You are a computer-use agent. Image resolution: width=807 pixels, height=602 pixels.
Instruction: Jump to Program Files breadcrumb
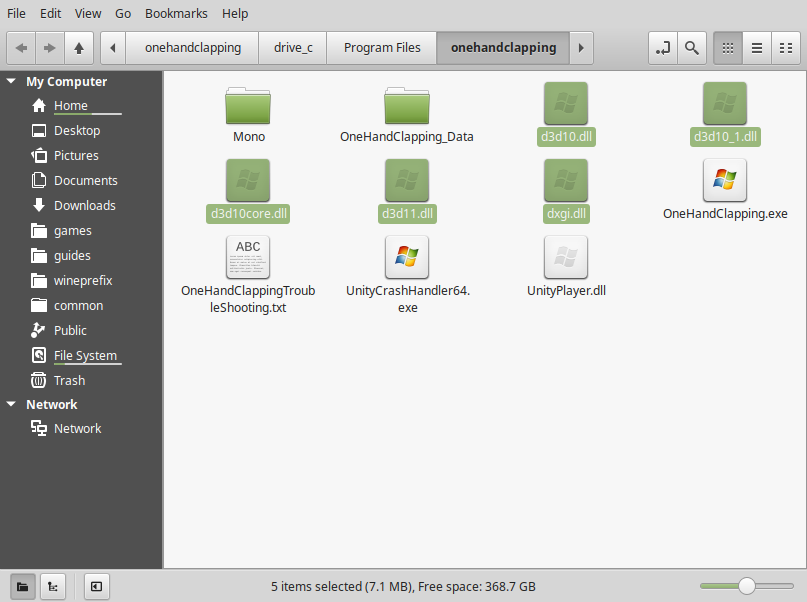click(382, 48)
